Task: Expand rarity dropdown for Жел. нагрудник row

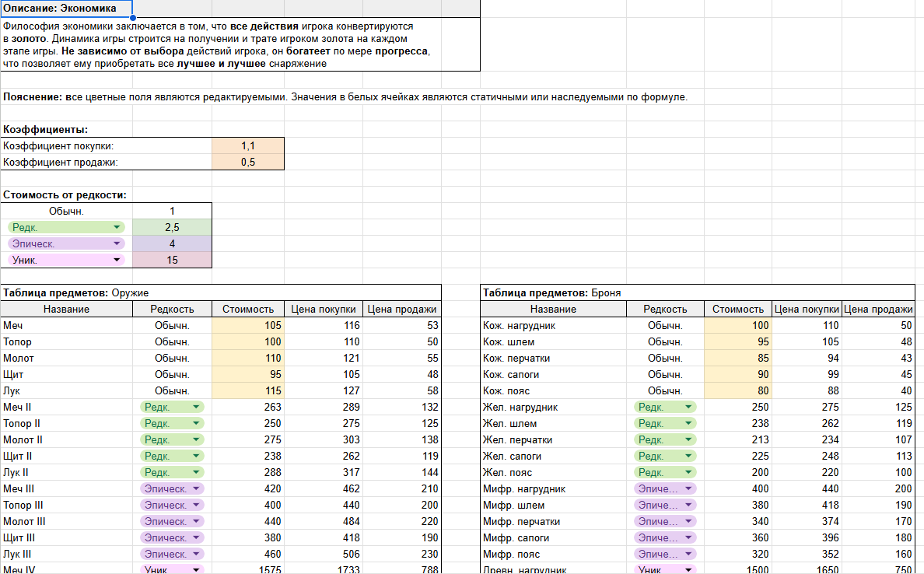Action: (x=688, y=407)
